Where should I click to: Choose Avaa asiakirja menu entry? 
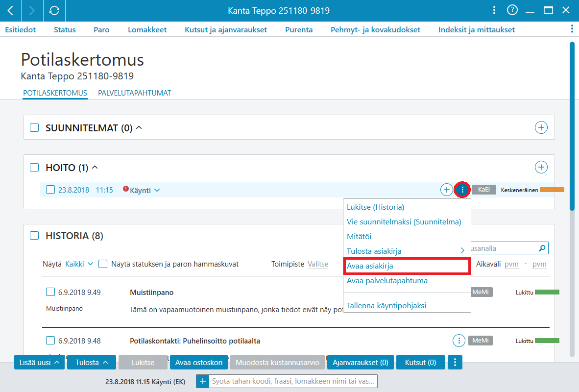(x=407, y=266)
